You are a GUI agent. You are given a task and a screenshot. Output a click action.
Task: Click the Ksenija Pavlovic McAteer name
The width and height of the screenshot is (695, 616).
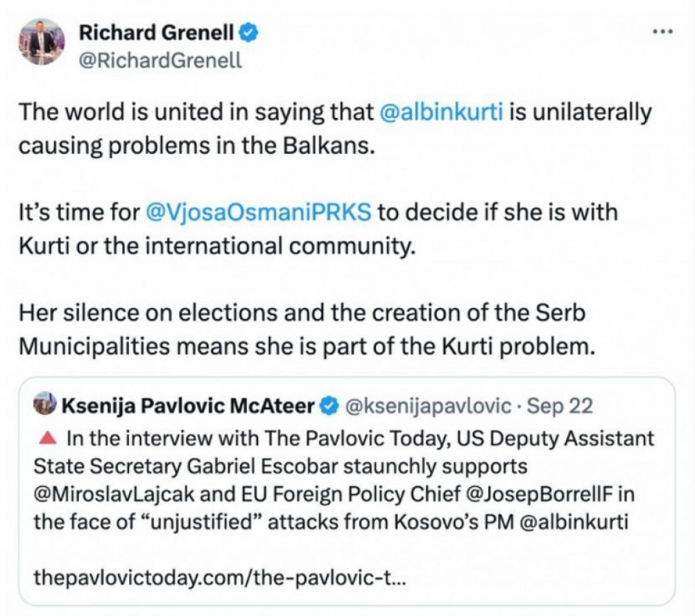pos(188,404)
